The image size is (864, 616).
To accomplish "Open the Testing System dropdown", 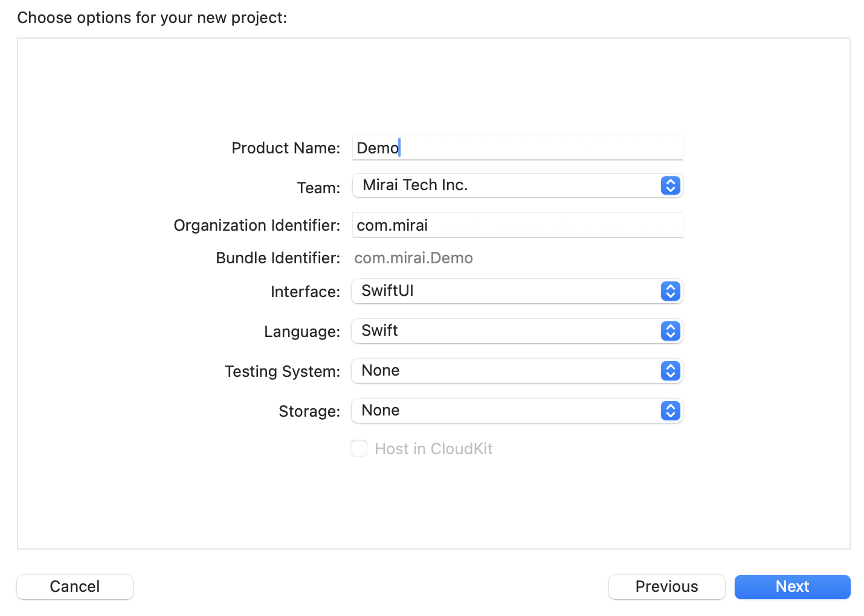I will pos(517,371).
